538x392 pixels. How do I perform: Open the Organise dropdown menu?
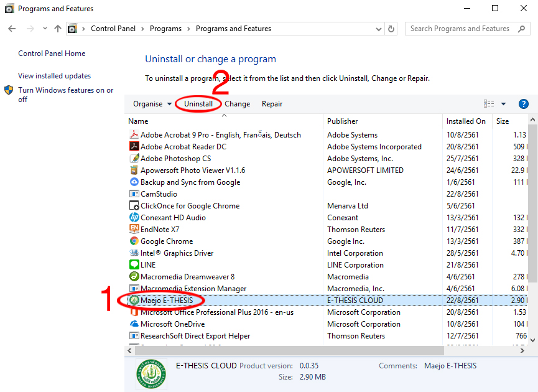point(152,104)
